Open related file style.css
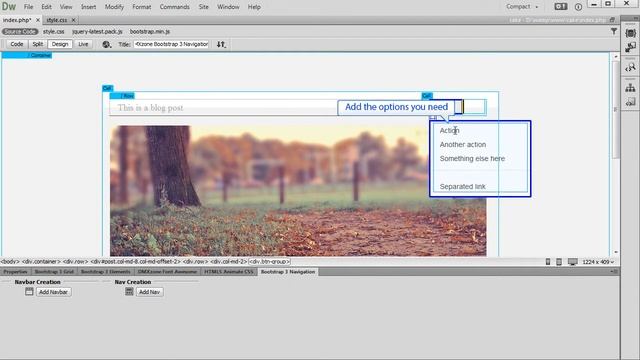The image size is (640, 360). tap(54, 31)
